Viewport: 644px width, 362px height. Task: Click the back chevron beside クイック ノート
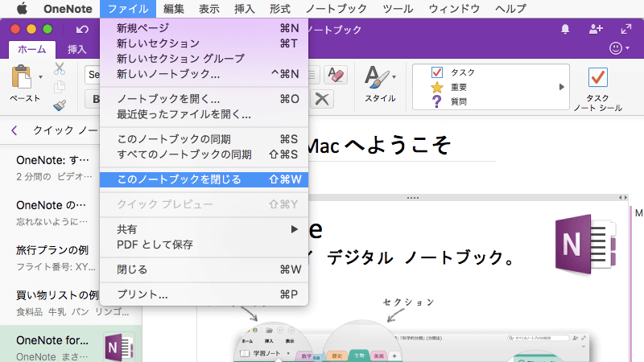point(14,130)
